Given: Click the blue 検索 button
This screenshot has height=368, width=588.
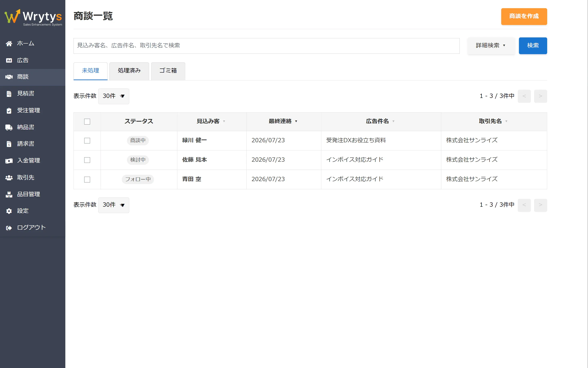Looking at the screenshot, I should (x=533, y=46).
